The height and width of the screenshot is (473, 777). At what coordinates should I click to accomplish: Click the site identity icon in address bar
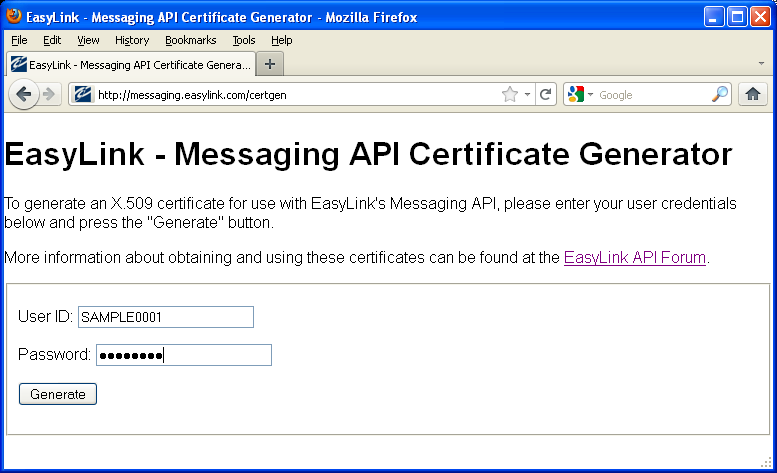(83, 94)
